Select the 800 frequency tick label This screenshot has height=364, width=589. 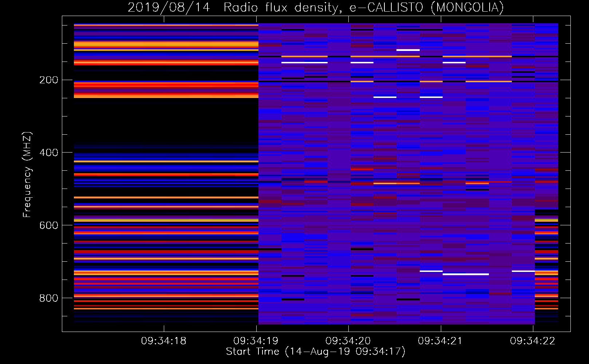[x=49, y=298]
